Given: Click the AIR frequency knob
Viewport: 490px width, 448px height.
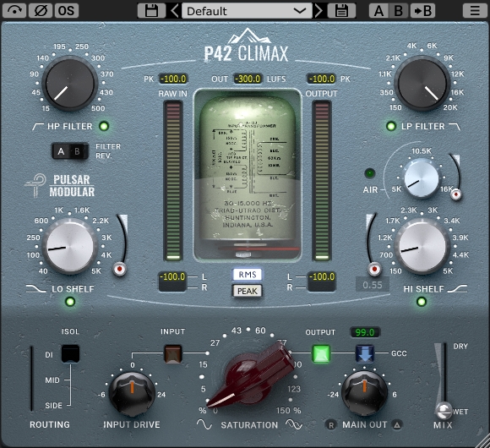Looking at the screenshot, I should 422,178.
